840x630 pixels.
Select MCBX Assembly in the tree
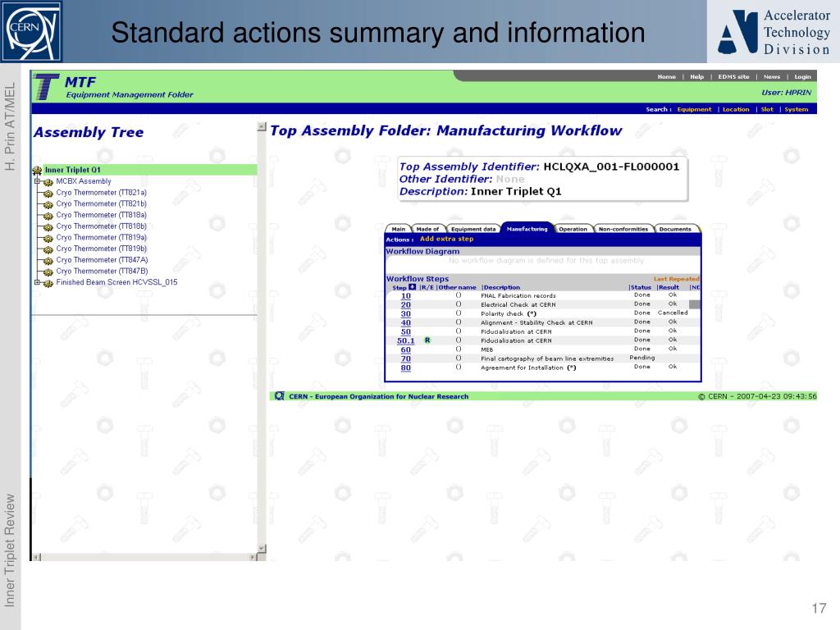pyautogui.click(x=83, y=181)
